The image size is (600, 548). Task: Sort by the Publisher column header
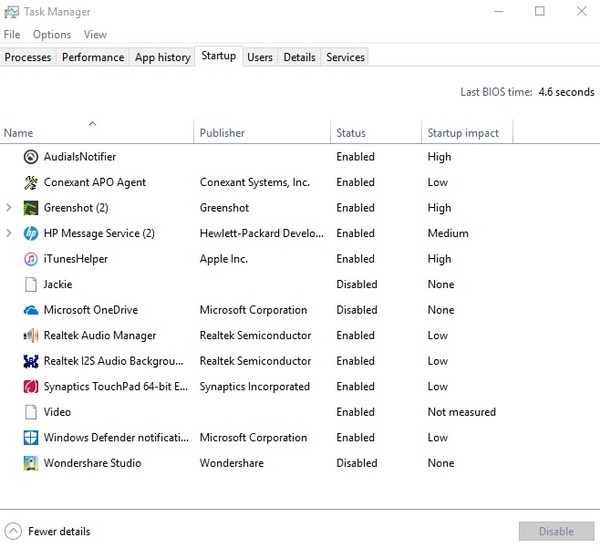coord(262,132)
